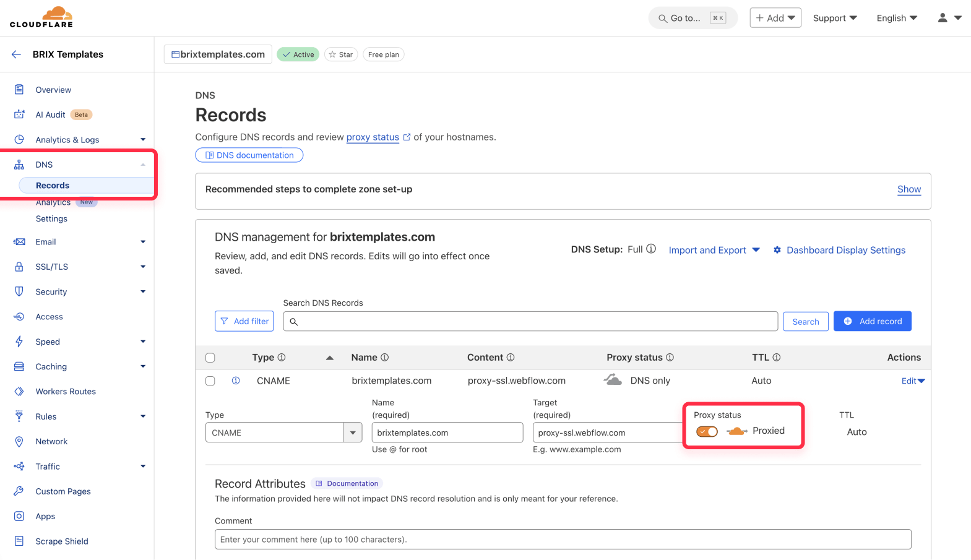Click the info icon beside Content column header

click(511, 358)
